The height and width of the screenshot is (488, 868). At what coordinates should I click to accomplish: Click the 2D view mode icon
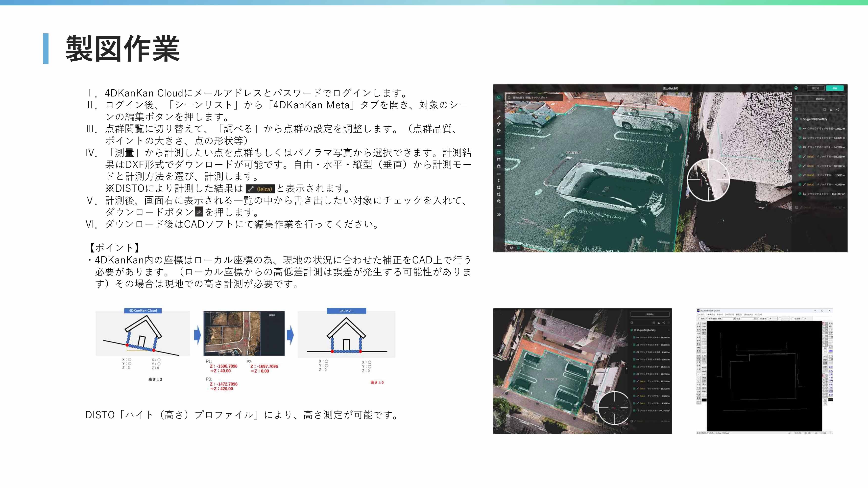point(499,214)
